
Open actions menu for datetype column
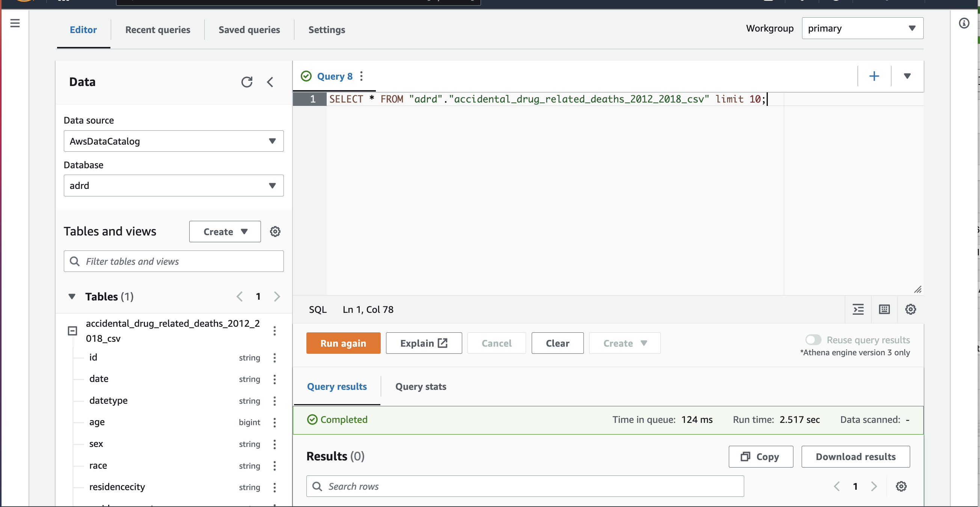[274, 401]
